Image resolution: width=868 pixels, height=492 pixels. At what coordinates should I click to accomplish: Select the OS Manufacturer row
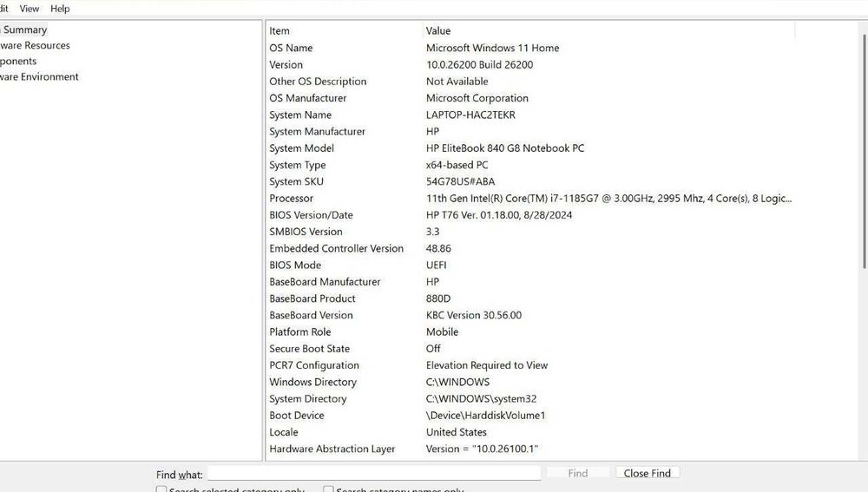530,98
